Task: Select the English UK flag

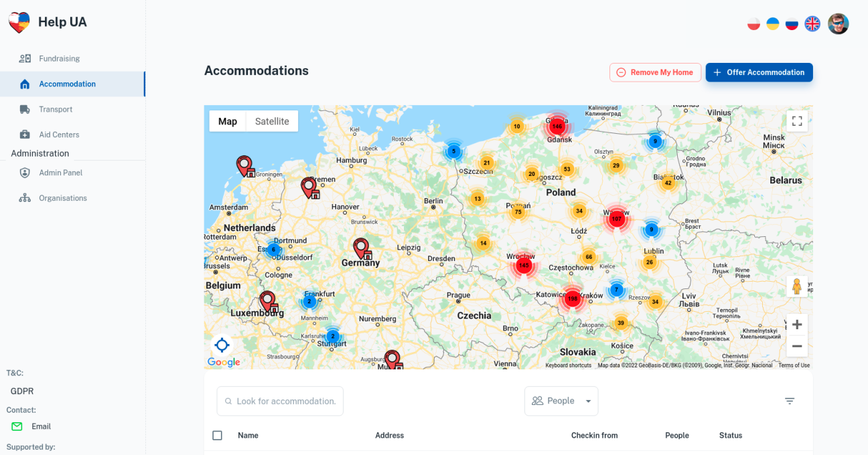Action: pos(812,24)
